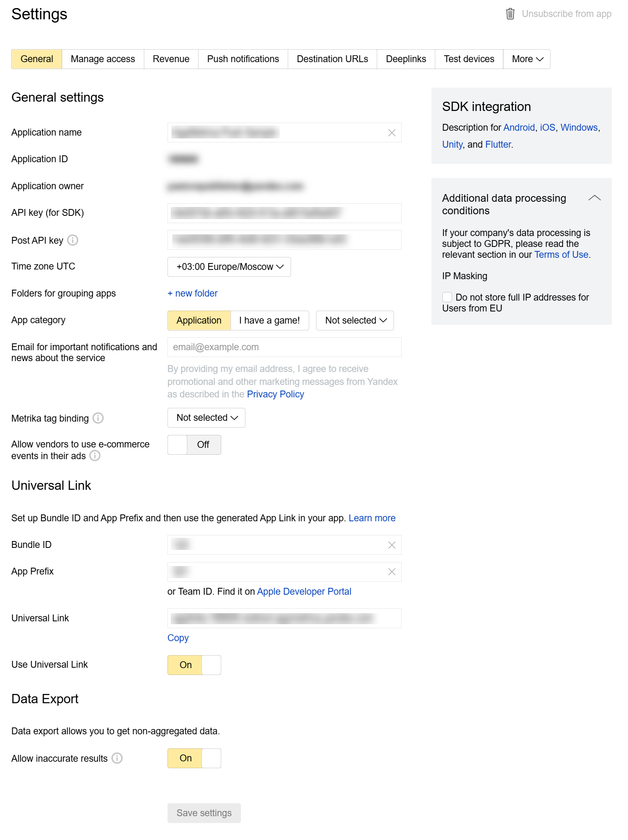Image resolution: width=628 pixels, height=840 pixels.
Task: Open the Metrika tag binding dropdown
Action: (206, 418)
